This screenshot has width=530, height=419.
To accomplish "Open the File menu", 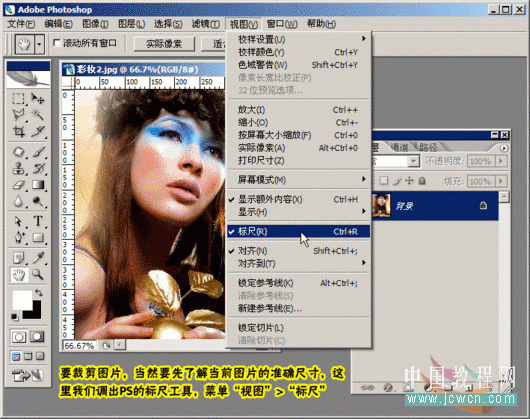I will [x=21, y=24].
